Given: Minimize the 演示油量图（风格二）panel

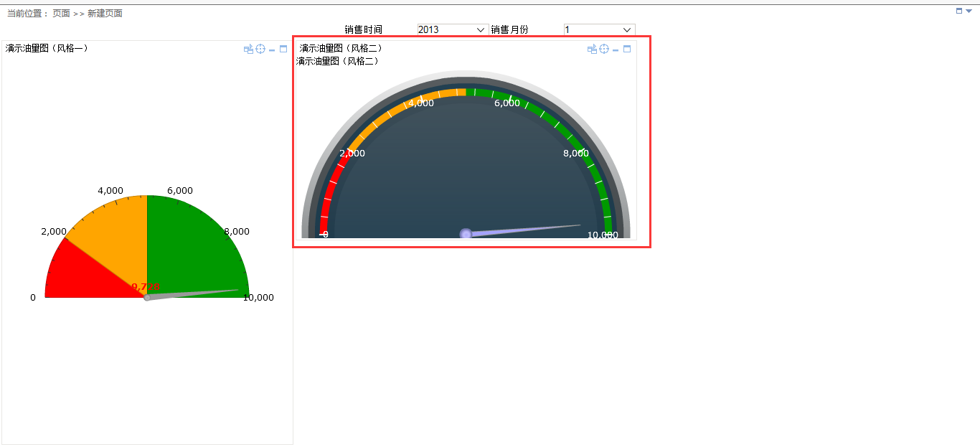Looking at the screenshot, I should point(616,50).
